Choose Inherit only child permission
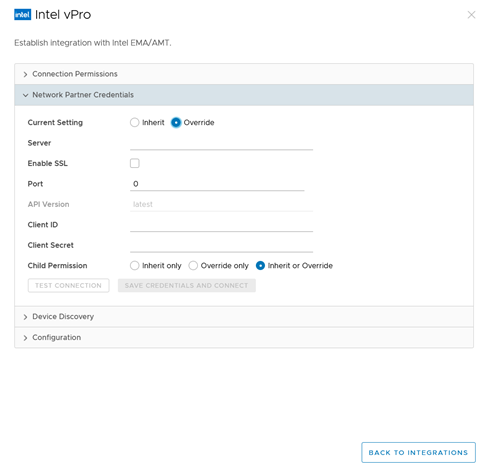483x473 pixels. [x=134, y=266]
